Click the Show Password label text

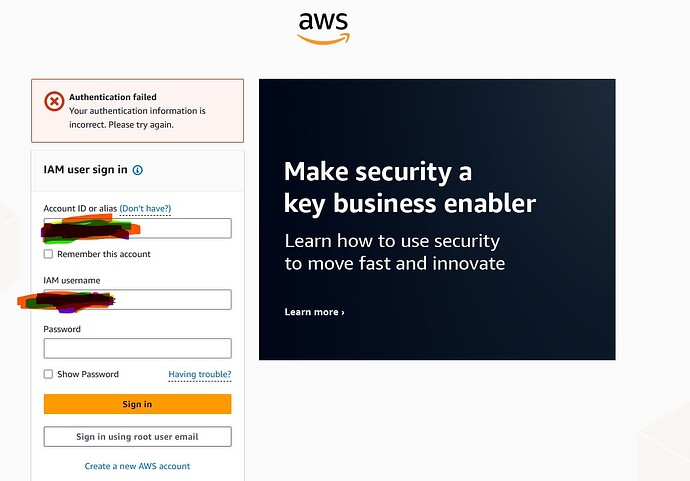88,374
